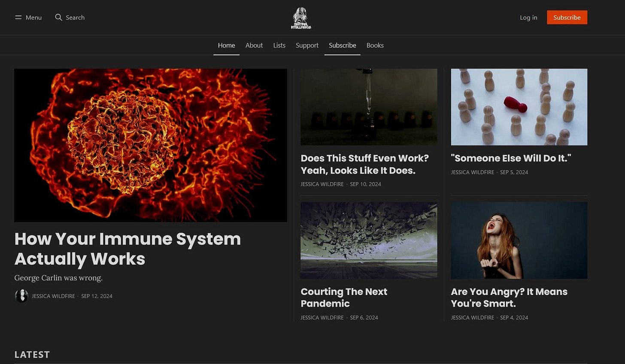This screenshot has height=364, width=625.
Task: Click the orange immune cell featured image
Action: pos(151,145)
